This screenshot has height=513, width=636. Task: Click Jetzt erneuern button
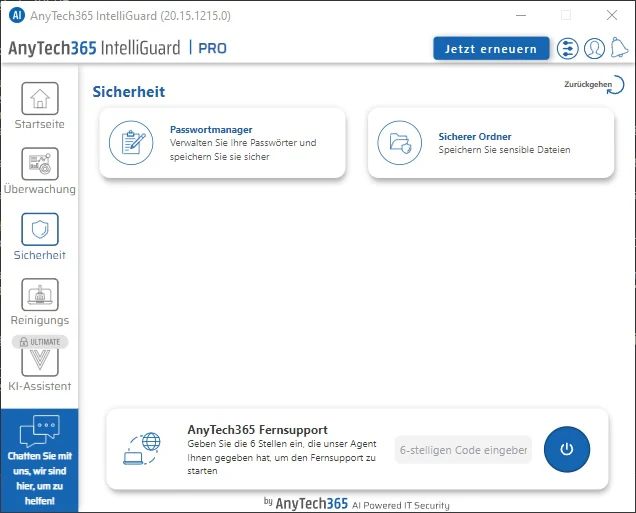pyautogui.click(x=491, y=49)
